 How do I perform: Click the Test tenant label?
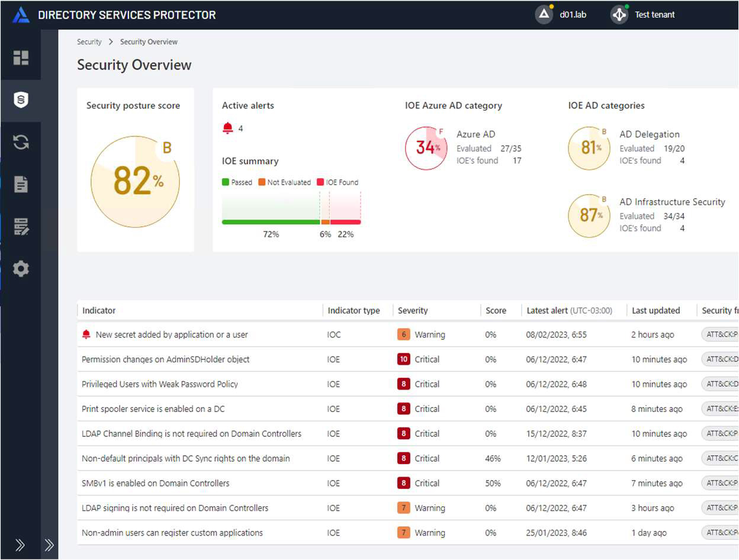[654, 15]
